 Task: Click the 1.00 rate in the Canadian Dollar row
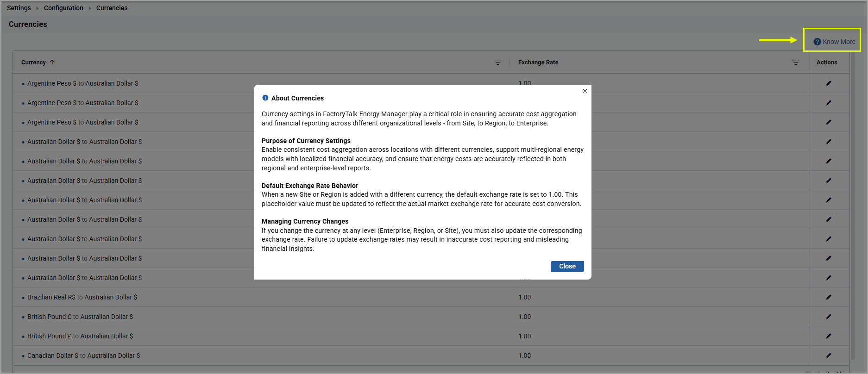[x=524, y=355]
